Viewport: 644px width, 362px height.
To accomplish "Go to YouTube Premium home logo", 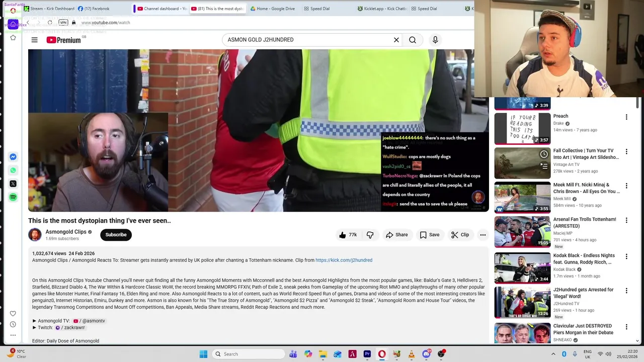I will click(63, 40).
